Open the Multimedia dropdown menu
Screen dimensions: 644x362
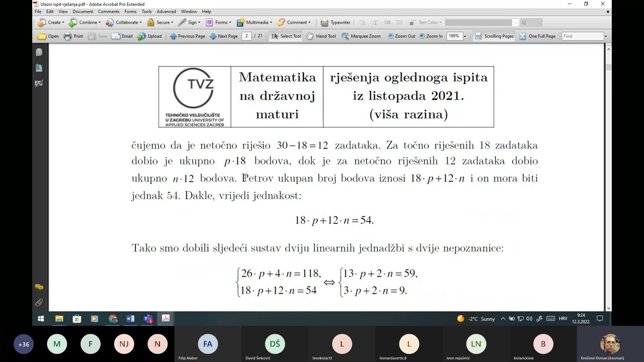pos(254,22)
